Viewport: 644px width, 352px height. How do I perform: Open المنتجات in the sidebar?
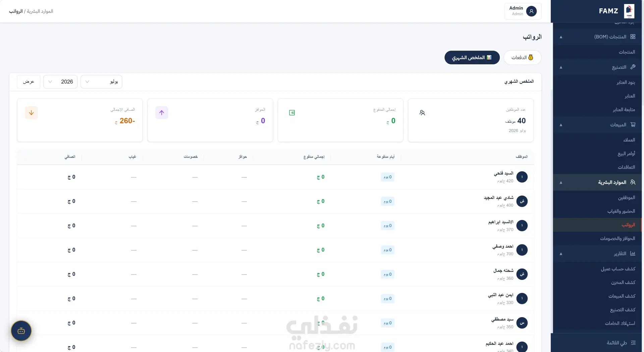click(627, 52)
